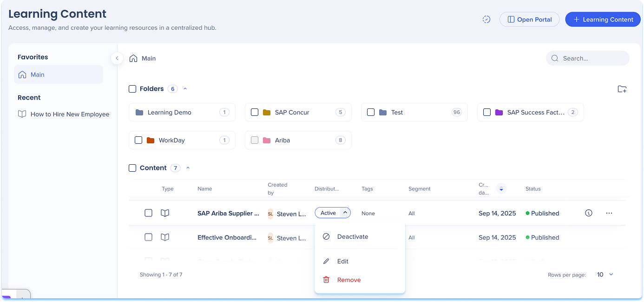
Task: Open the Rows per page dropdown
Action: click(605, 275)
